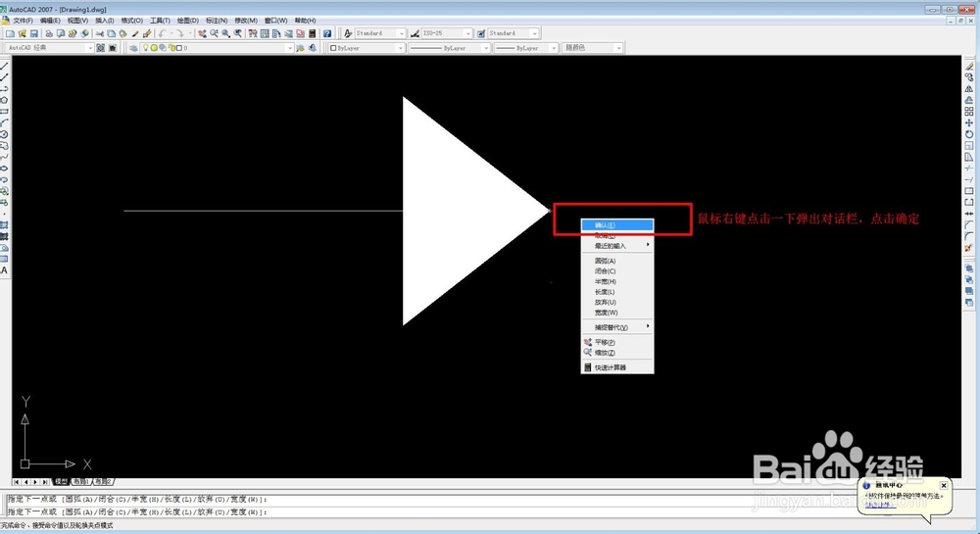The height and width of the screenshot is (534, 980).
Task: Open a file with the Open icon
Action: [x=23, y=33]
